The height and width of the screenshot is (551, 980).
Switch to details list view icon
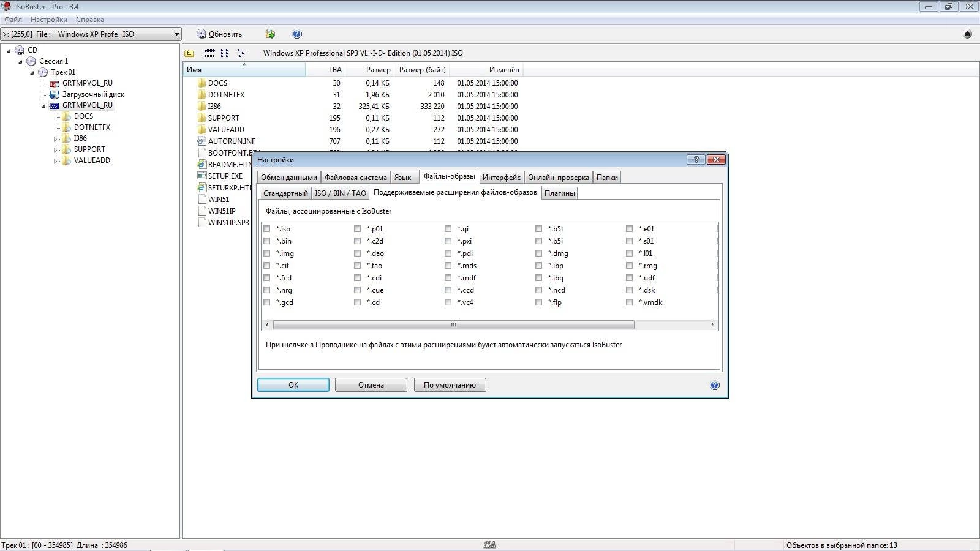point(210,53)
